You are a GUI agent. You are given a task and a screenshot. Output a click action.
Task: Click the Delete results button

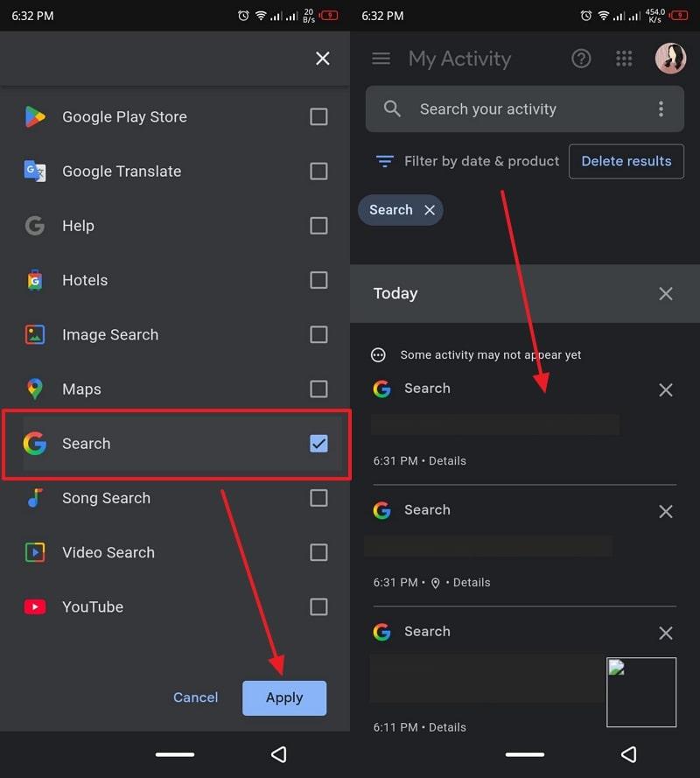click(x=626, y=161)
